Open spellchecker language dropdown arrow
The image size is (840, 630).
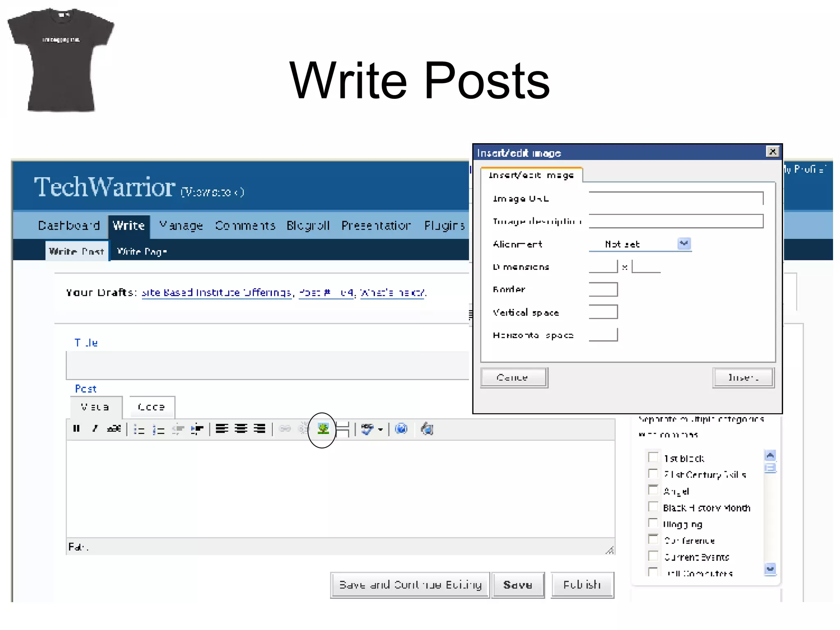(381, 429)
